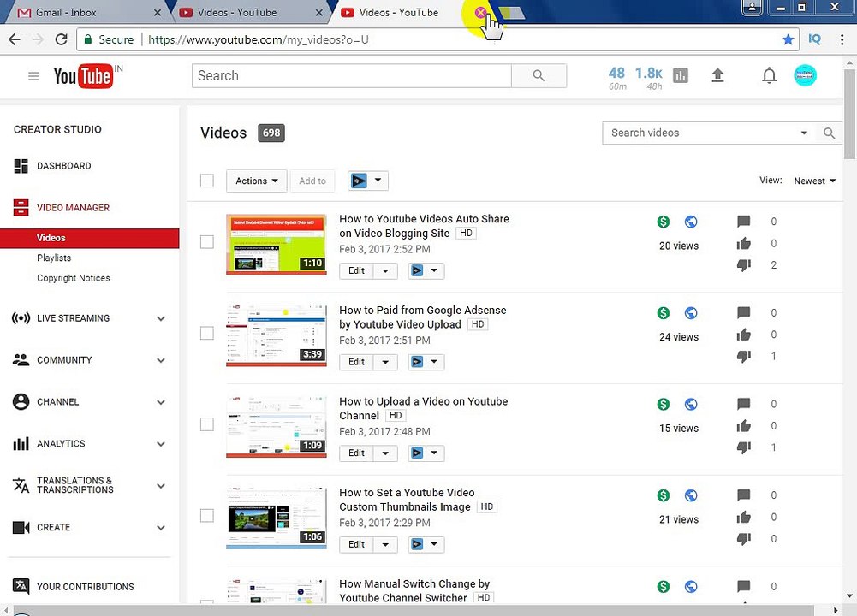Expand the Analytics section

click(161, 444)
